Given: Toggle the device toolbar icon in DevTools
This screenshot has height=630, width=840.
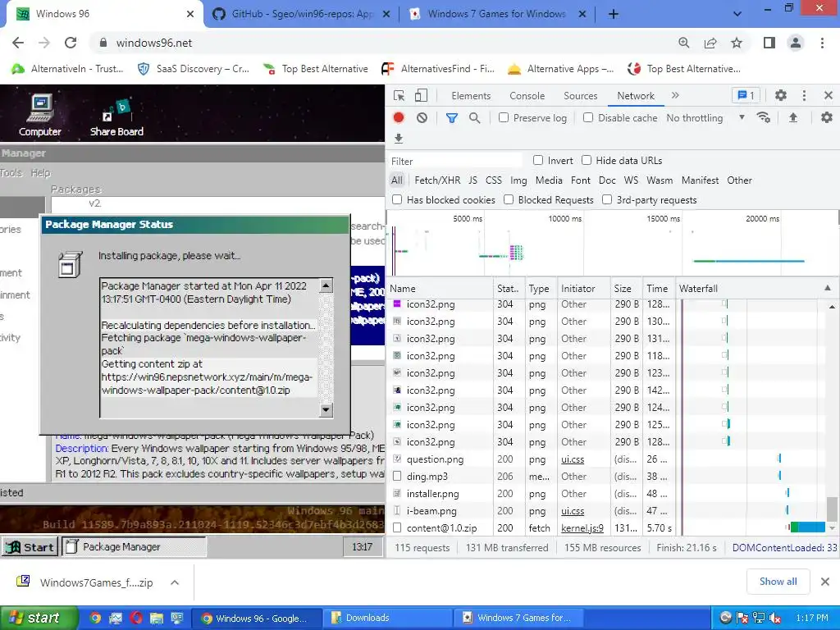Looking at the screenshot, I should [x=421, y=95].
